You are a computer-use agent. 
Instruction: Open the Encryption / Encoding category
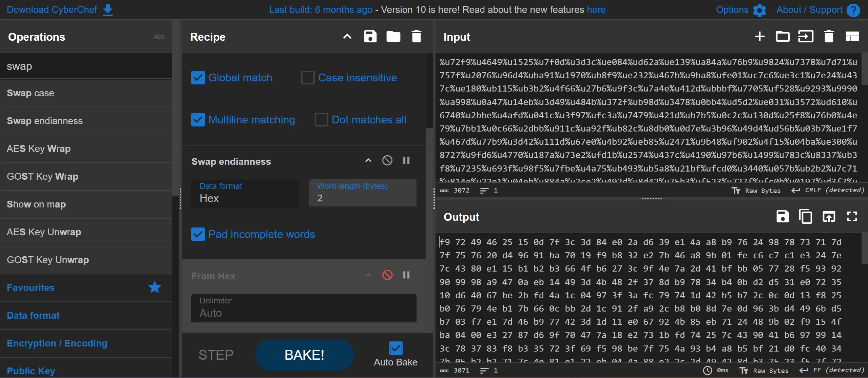point(57,343)
